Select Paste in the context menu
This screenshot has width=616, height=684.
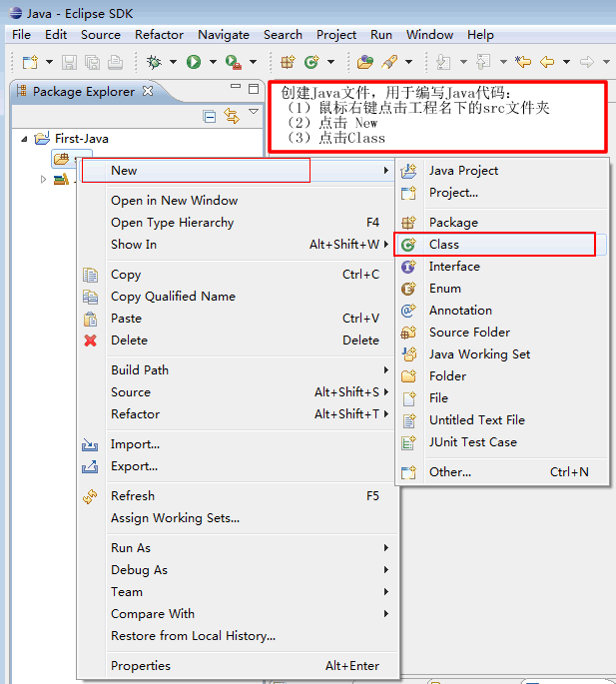click(x=238, y=319)
